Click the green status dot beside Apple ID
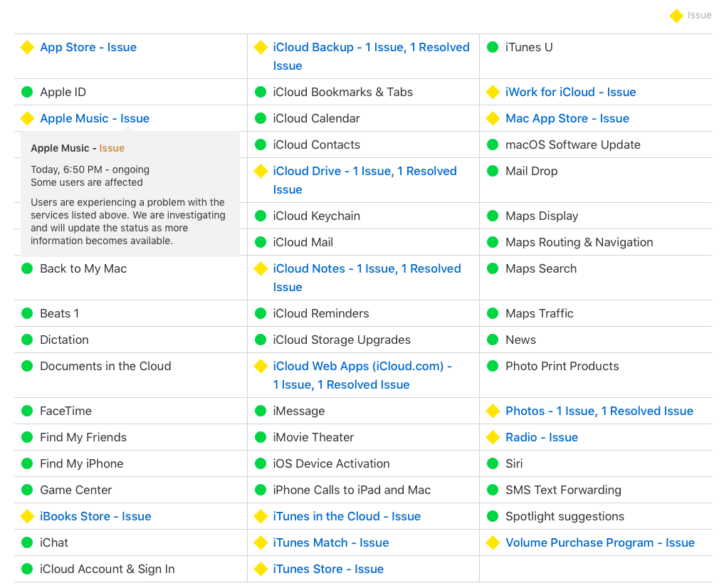724x588 pixels. [x=27, y=93]
